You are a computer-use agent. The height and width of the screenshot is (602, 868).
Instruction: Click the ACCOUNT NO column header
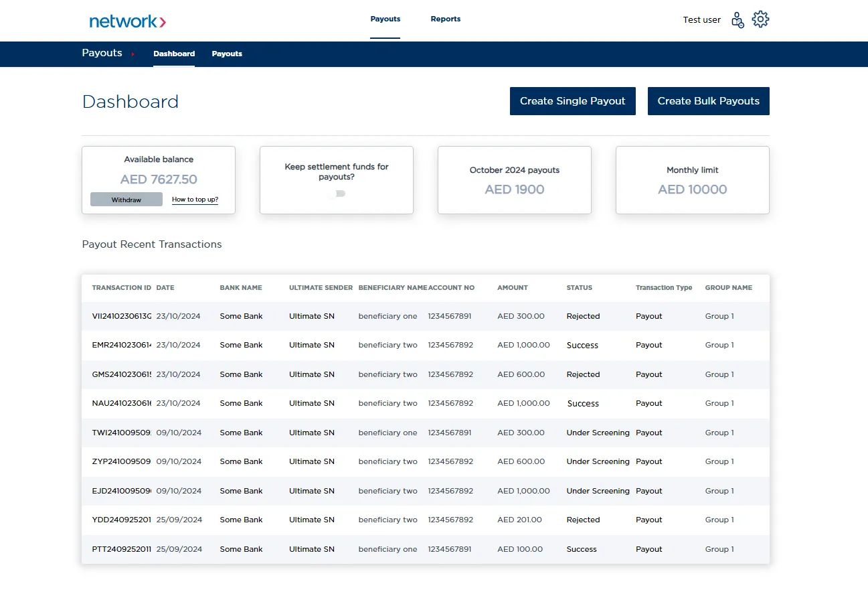(x=452, y=288)
